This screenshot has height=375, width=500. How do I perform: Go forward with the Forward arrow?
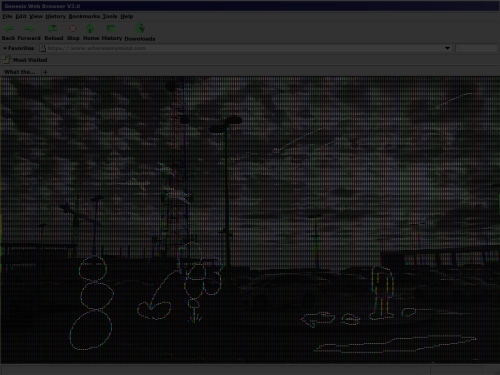(x=29, y=29)
